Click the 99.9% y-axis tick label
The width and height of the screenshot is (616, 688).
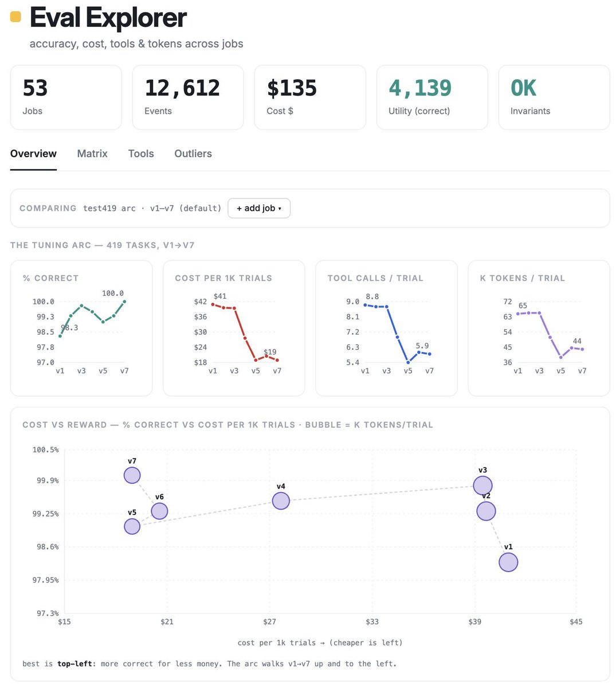[48, 480]
